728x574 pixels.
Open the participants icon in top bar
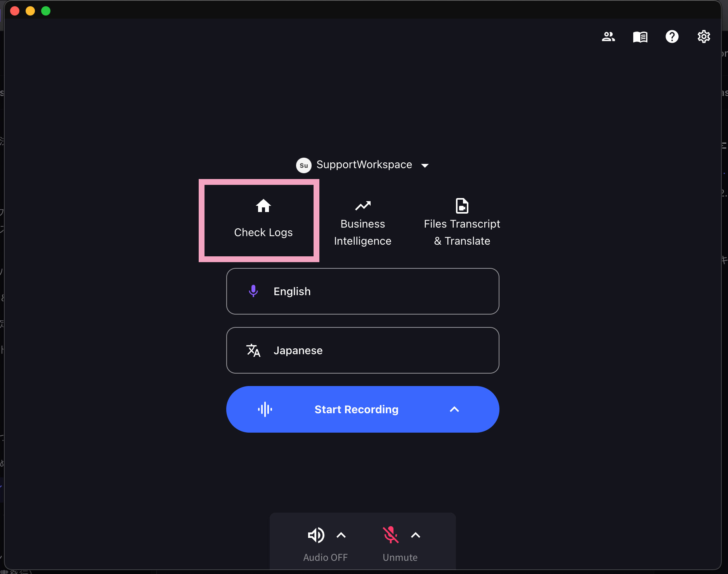tap(608, 37)
